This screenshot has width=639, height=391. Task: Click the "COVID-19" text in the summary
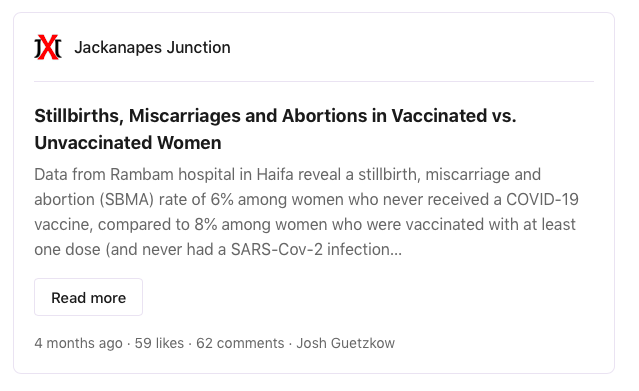coord(542,199)
